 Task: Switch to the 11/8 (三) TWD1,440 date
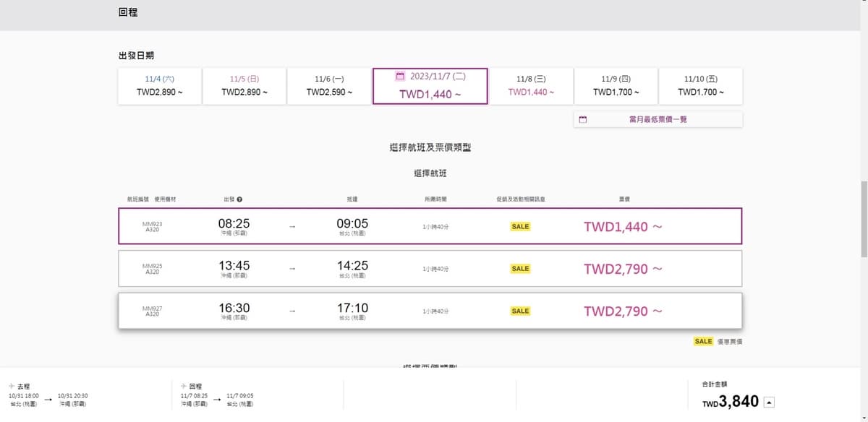(531, 86)
